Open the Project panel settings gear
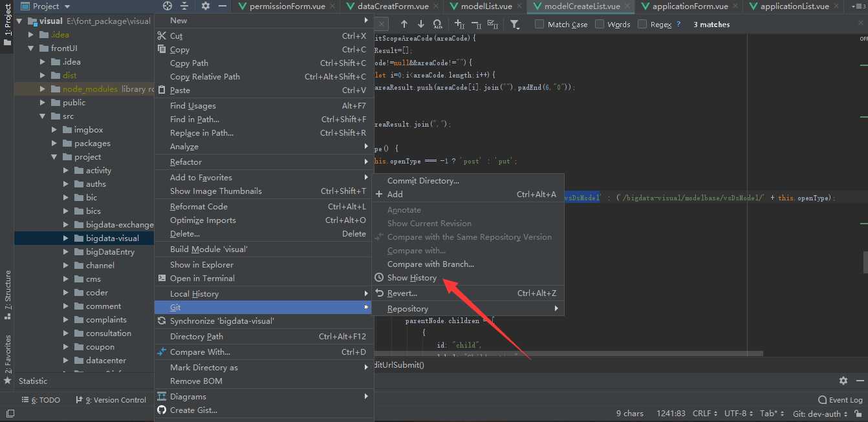The image size is (868, 422). click(x=206, y=6)
